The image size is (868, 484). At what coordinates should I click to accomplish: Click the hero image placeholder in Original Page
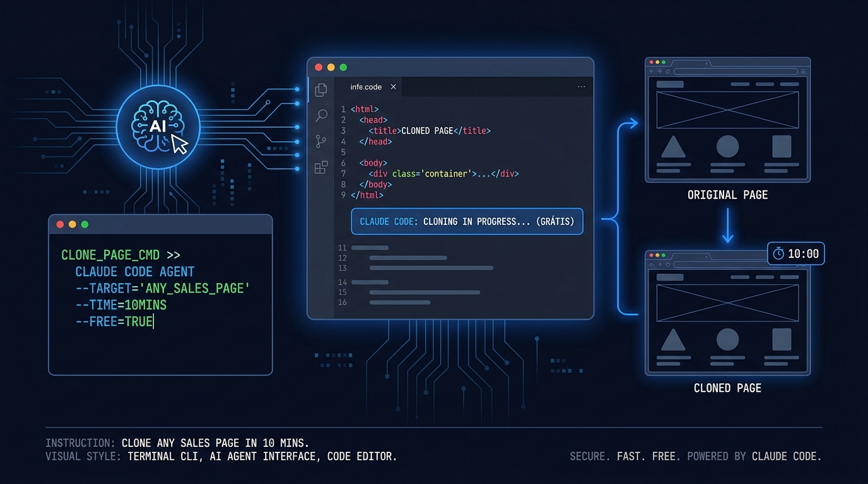coord(727,110)
